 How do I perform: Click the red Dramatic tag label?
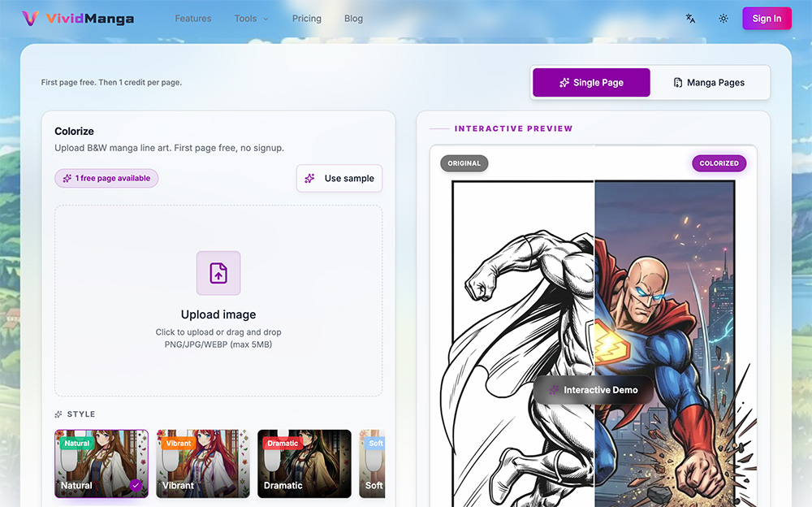(x=283, y=444)
